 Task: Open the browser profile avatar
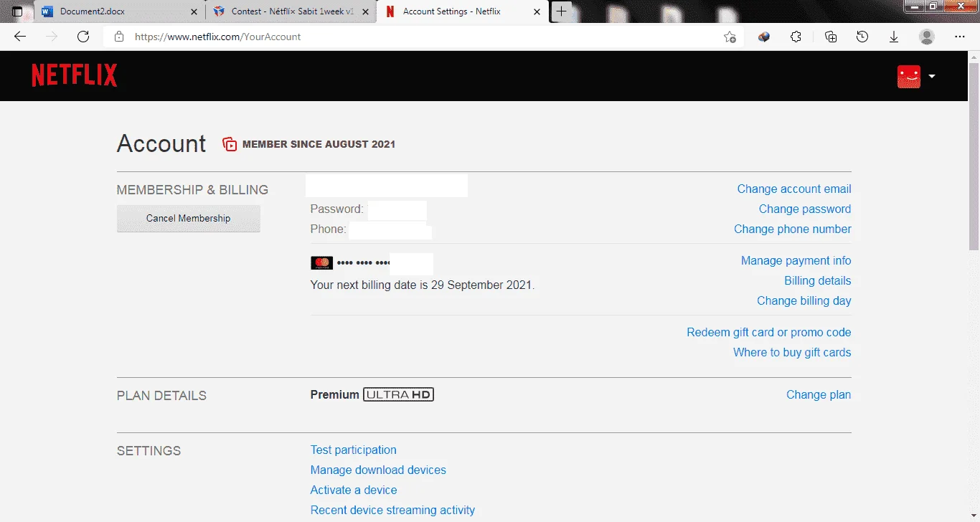coord(927,37)
